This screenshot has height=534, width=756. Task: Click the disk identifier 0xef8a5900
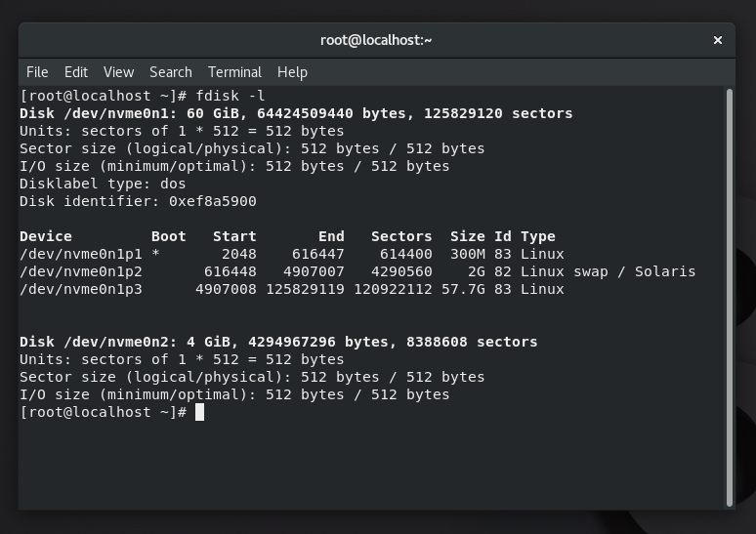[213, 201]
